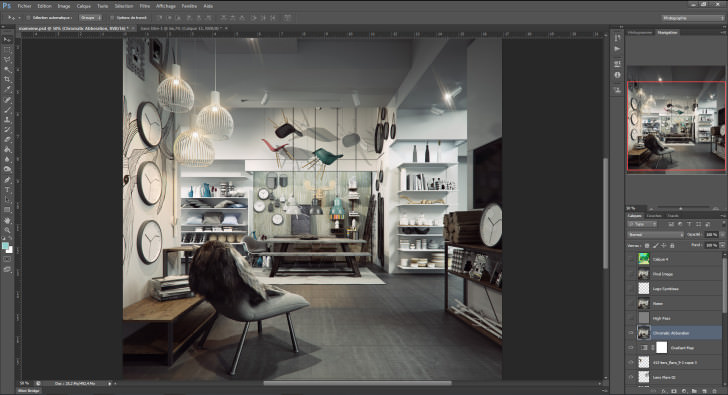Open the Filtre menu
Screen dimensions: 728x395
(x=145, y=6)
